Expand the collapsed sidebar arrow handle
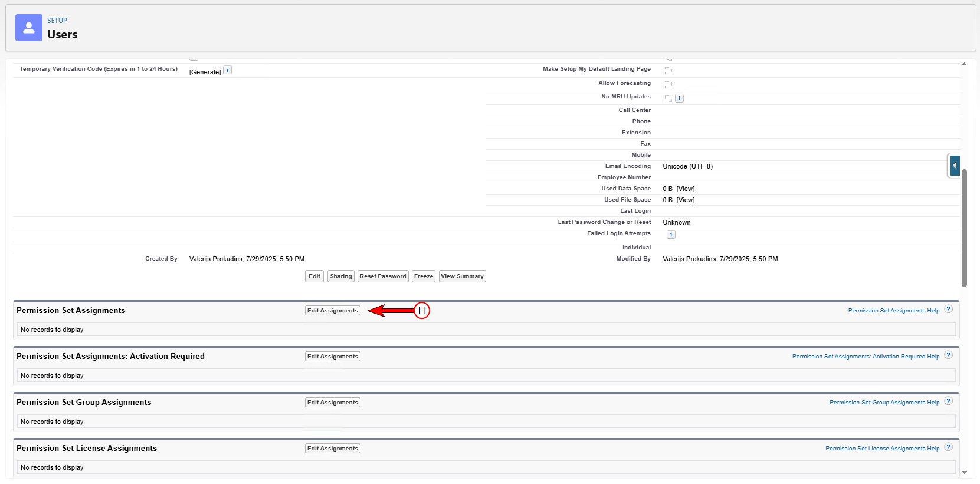 coord(955,166)
